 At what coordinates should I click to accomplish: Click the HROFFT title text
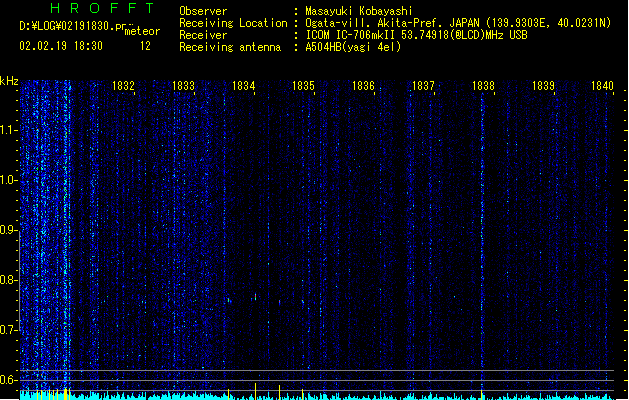[x=102, y=8]
